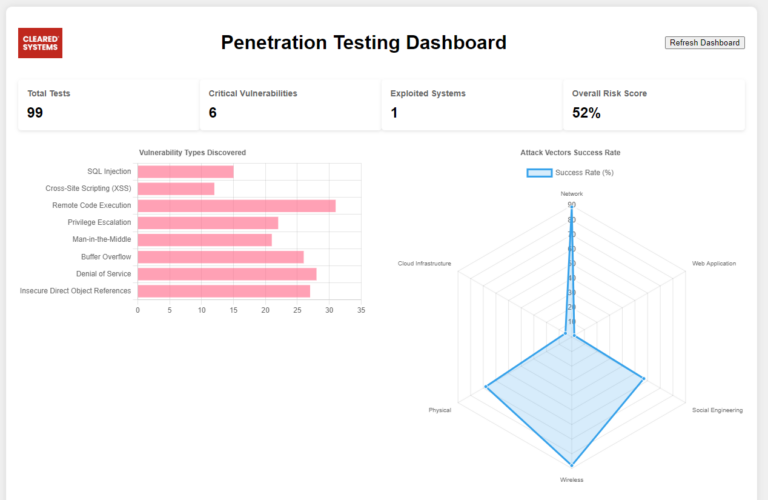Click the Remote Code Execution bar
The width and height of the screenshot is (768, 500).
pos(236,206)
